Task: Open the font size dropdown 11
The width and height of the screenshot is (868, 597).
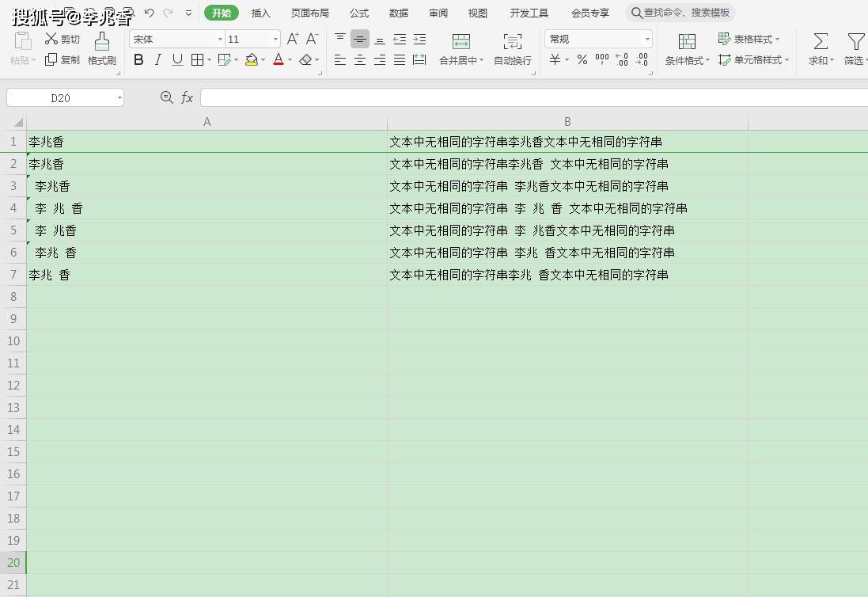Action: click(275, 40)
